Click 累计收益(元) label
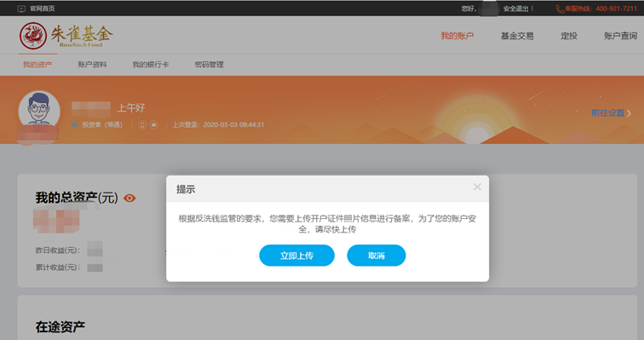This screenshot has height=340, width=644. (58, 268)
